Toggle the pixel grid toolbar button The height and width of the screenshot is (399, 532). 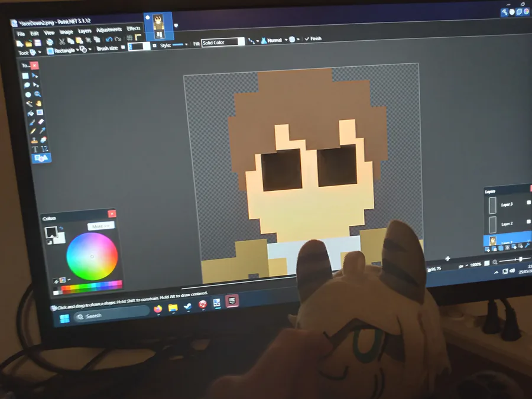pos(129,38)
